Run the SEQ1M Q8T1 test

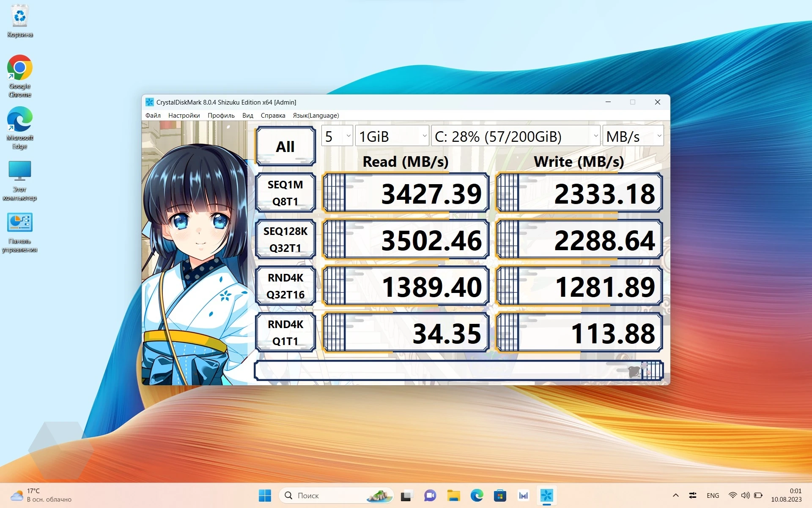click(285, 193)
